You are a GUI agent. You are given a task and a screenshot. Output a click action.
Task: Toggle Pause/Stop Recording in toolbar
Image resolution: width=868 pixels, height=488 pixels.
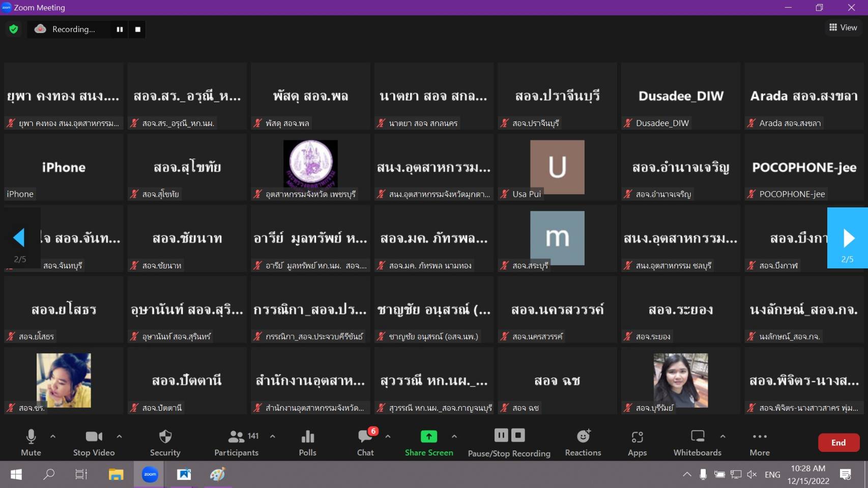tap(509, 442)
